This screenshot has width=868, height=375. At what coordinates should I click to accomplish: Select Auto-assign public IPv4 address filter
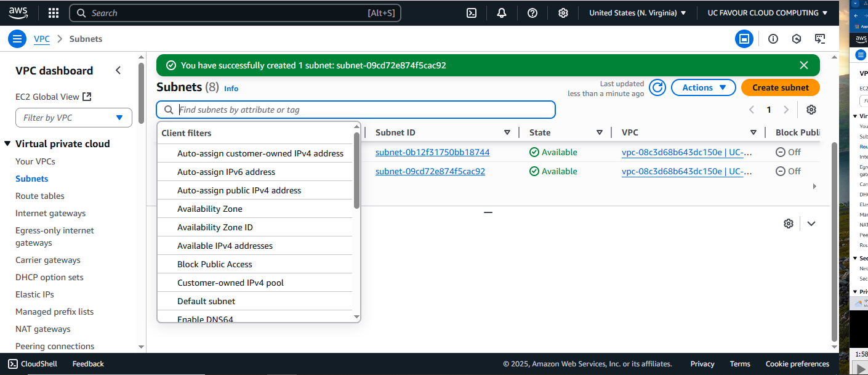point(255,190)
